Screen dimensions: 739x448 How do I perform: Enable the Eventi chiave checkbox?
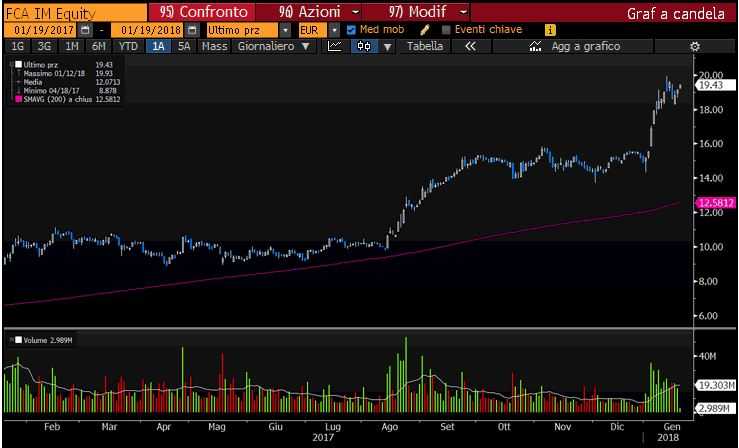446,30
